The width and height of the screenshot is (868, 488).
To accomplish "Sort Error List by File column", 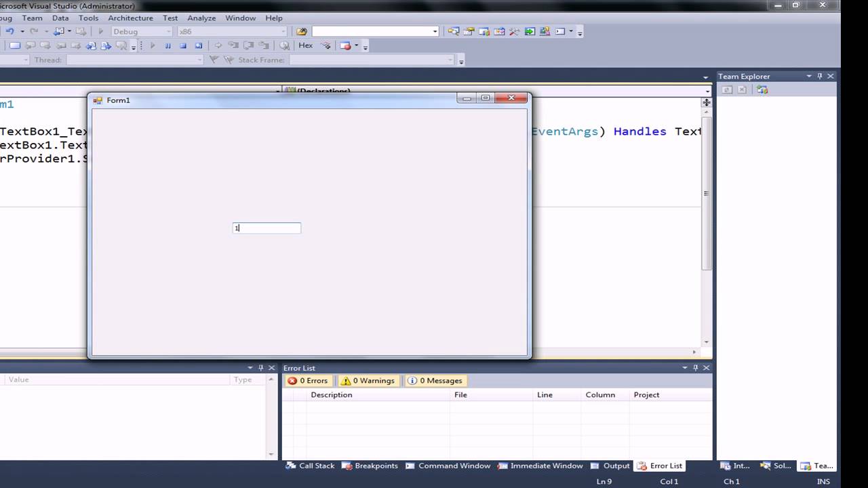I will pos(491,394).
